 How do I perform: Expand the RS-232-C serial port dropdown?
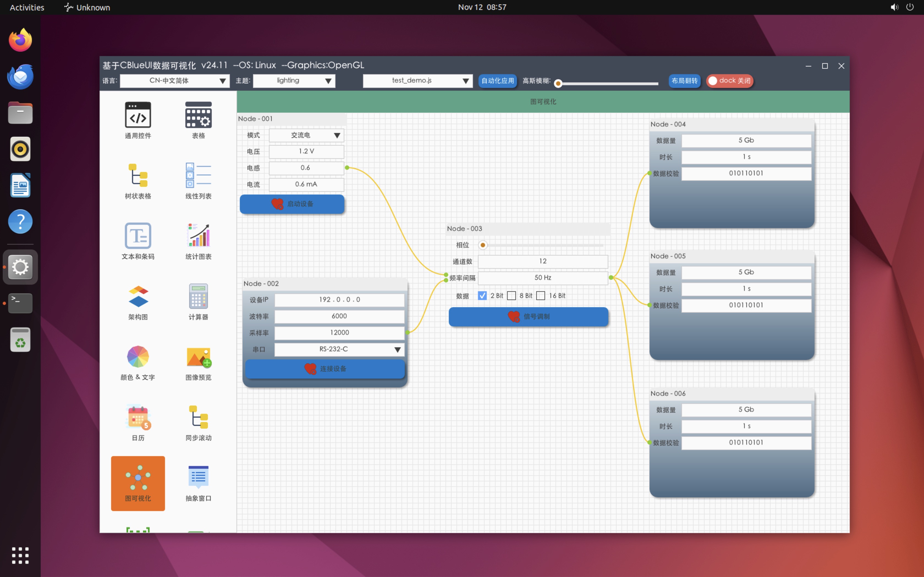coord(339,349)
